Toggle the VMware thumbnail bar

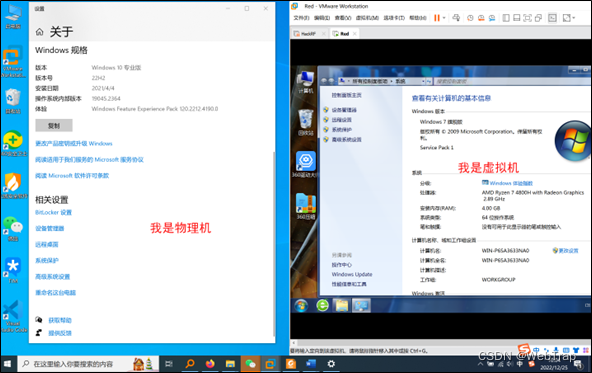(x=516, y=18)
